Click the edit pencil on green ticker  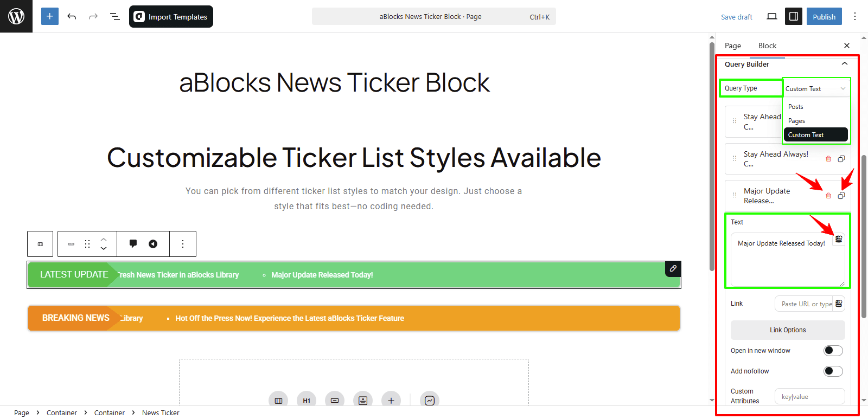(x=673, y=268)
